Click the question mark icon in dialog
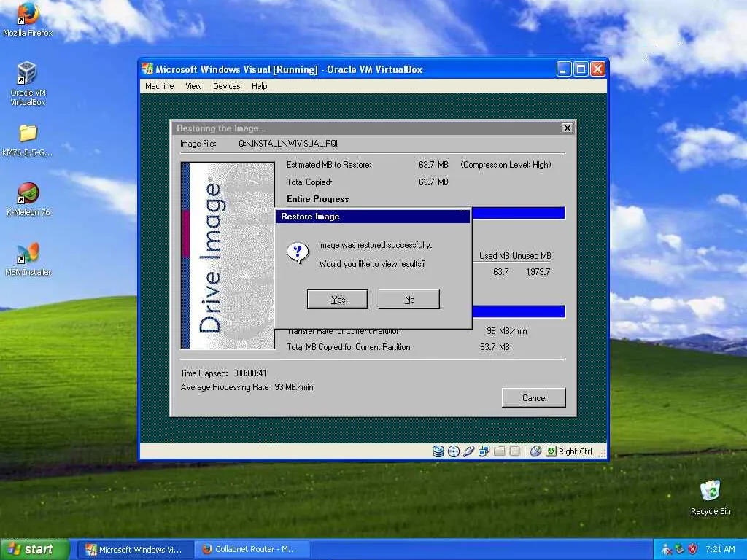 click(298, 252)
